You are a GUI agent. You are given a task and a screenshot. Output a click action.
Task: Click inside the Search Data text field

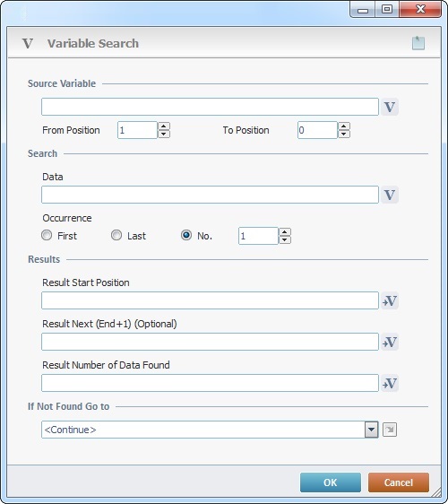tap(210, 195)
